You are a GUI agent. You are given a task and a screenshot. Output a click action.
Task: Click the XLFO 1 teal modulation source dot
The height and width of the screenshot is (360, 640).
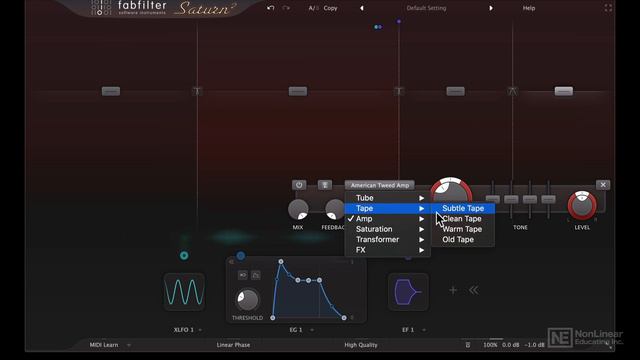[184, 256]
